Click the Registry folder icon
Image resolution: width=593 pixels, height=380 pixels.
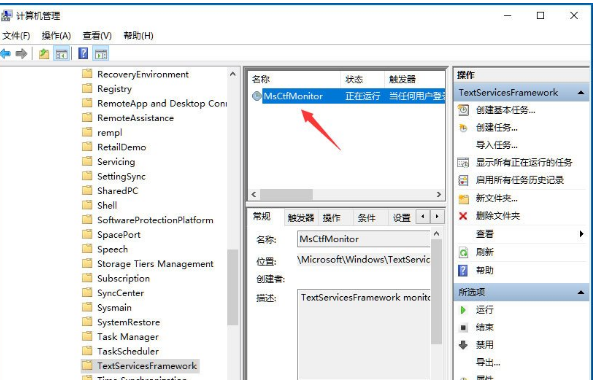[x=87, y=88]
